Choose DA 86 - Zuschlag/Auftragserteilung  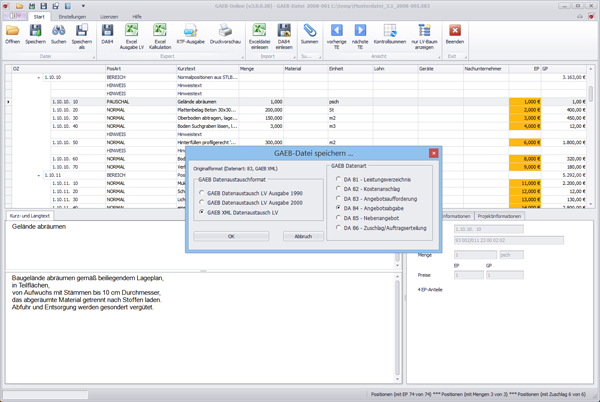tap(338, 227)
